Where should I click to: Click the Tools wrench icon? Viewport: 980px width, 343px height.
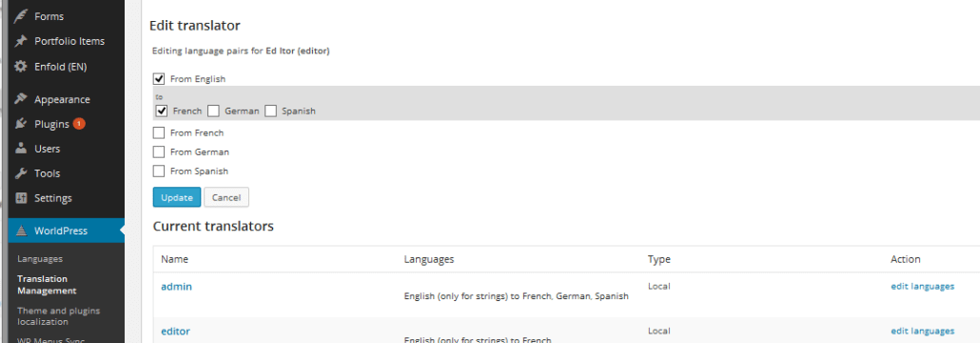[x=21, y=173]
